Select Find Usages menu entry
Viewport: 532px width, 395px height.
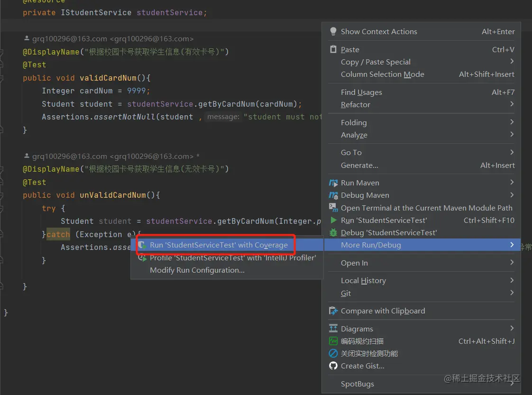click(422, 92)
